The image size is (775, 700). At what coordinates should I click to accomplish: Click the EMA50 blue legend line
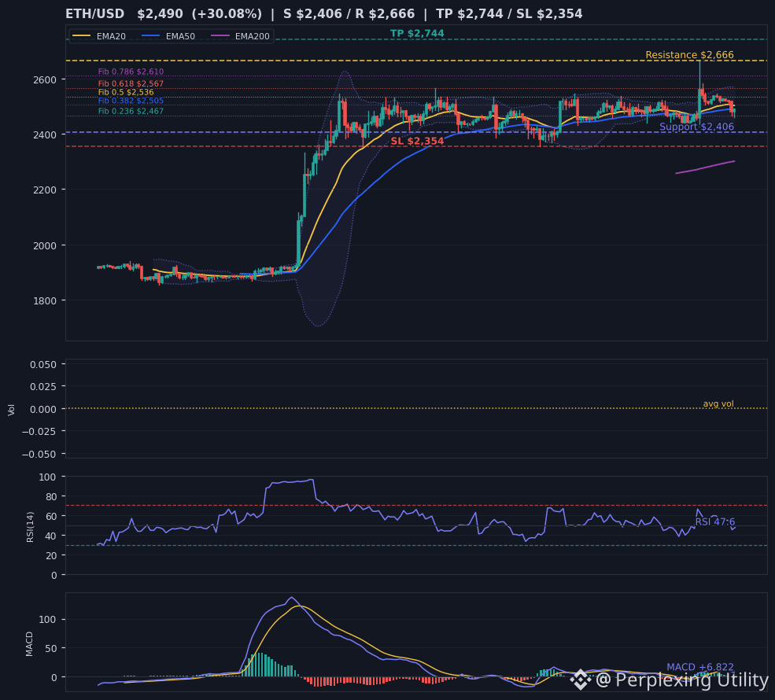pyautogui.click(x=151, y=36)
